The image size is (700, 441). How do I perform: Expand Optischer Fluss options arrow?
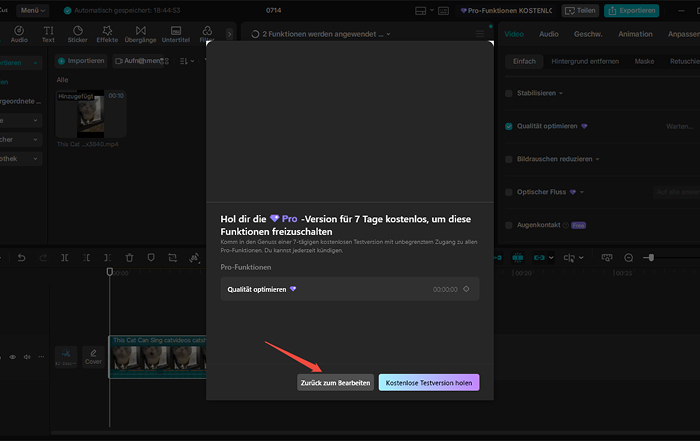point(582,192)
